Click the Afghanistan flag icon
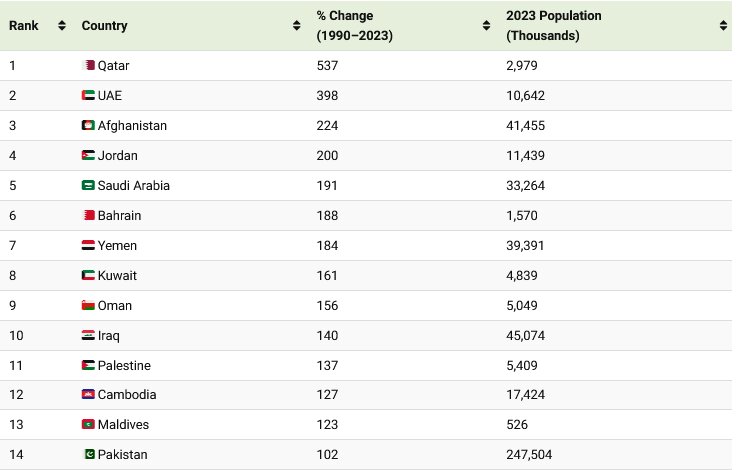Image resolution: width=737 pixels, height=470 pixels. coord(88,126)
